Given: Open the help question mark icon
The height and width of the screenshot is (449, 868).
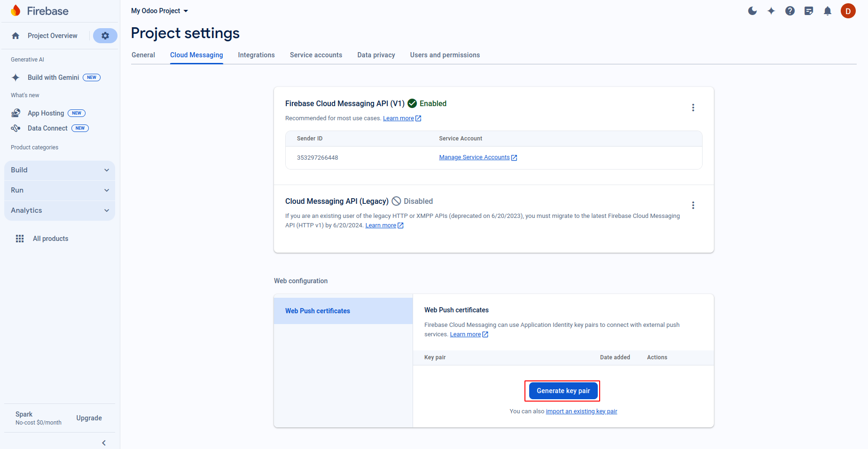Looking at the screenshot, I should [790, 11].
